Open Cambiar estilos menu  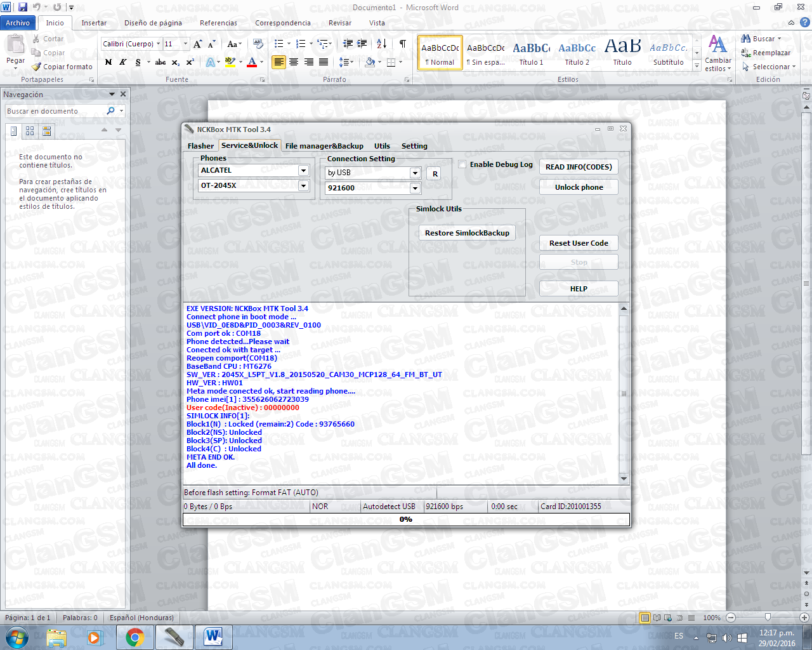click(x=717, y=54)
